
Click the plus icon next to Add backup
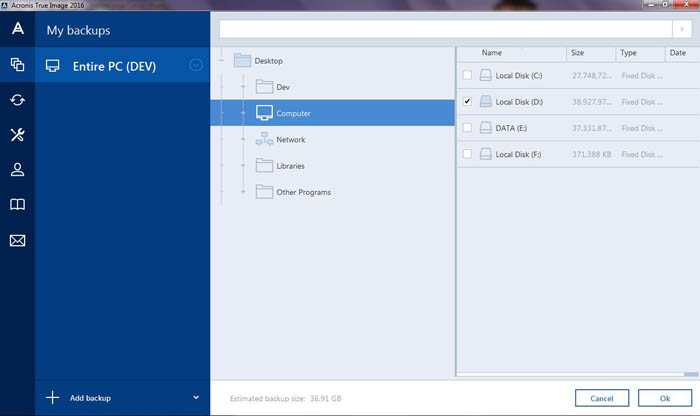tap(52, 397)
